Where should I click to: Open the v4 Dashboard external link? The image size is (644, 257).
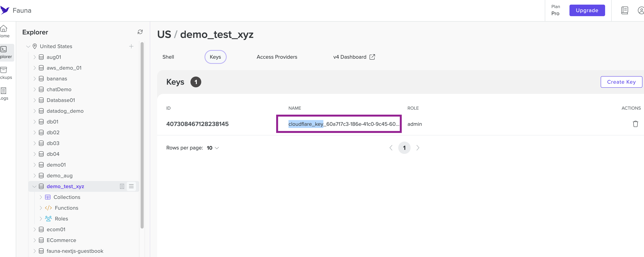coord(354,57)
